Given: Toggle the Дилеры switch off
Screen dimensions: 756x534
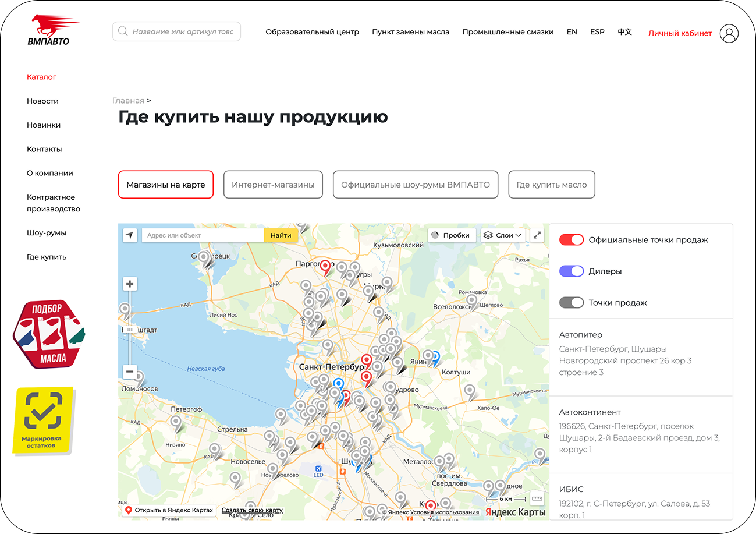Looking at the screenshot, I should 571,271.
